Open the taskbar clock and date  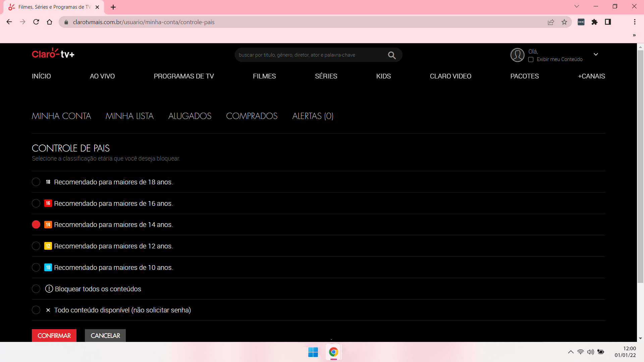coord(625,352)
